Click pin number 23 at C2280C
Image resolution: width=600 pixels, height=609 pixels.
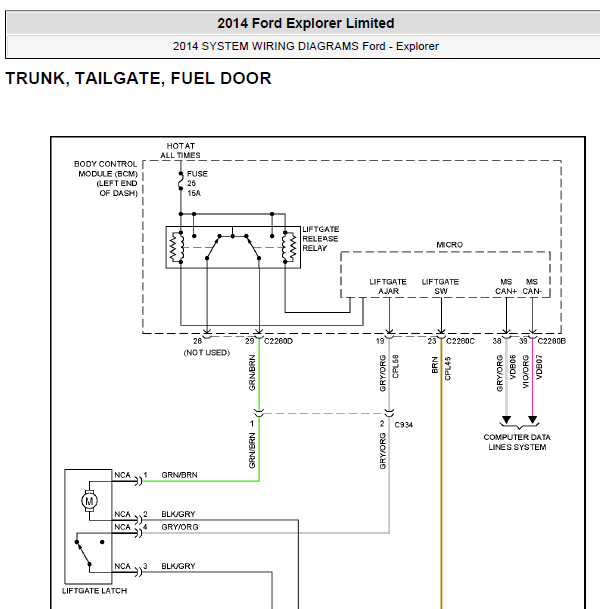point(432,341)
